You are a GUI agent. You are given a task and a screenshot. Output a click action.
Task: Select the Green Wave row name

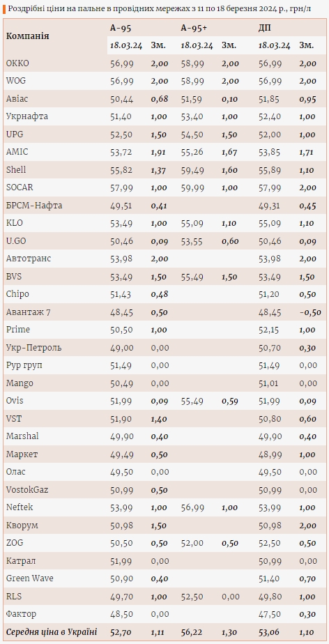[x=29, y=578]
